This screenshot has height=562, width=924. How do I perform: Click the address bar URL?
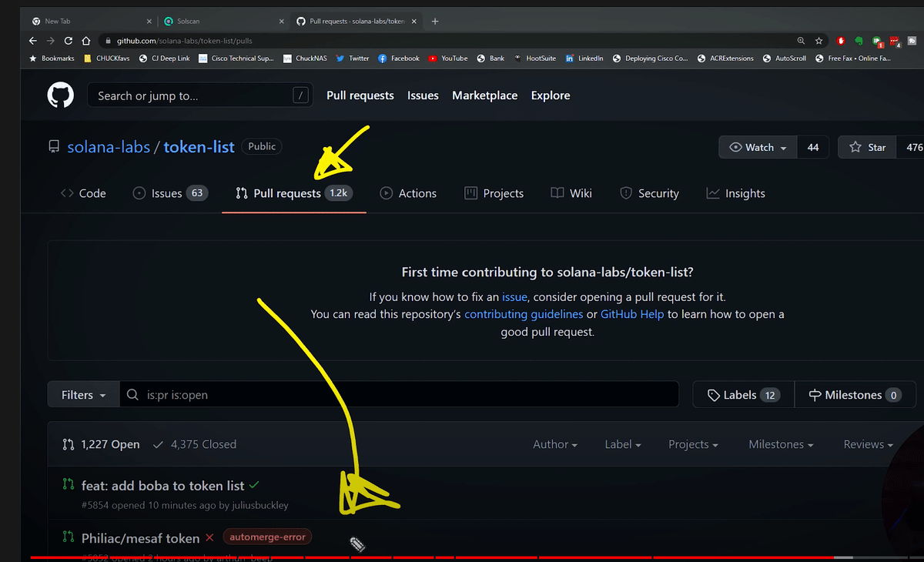(185, 41)
